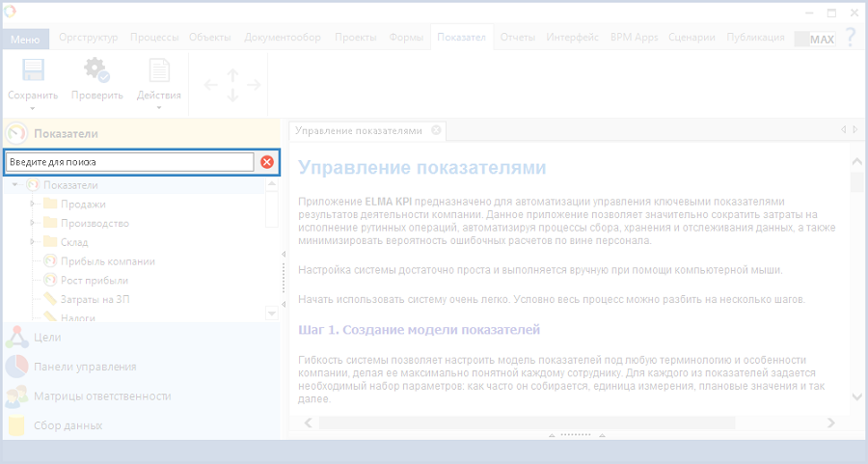
Task: Open the Actions document icon
Action: click(158, 71)
